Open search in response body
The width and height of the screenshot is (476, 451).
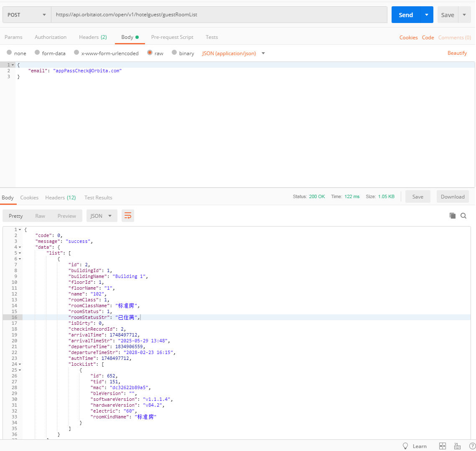coord(463,216)
